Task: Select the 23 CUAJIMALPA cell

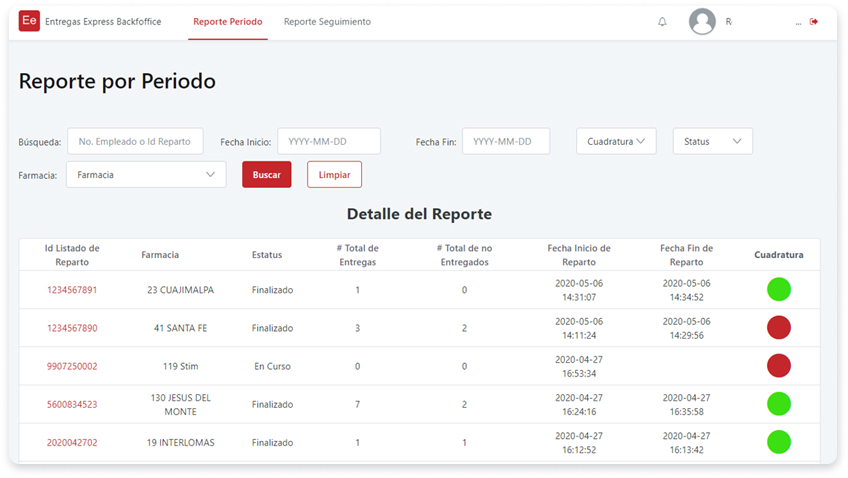Action: 181,290
